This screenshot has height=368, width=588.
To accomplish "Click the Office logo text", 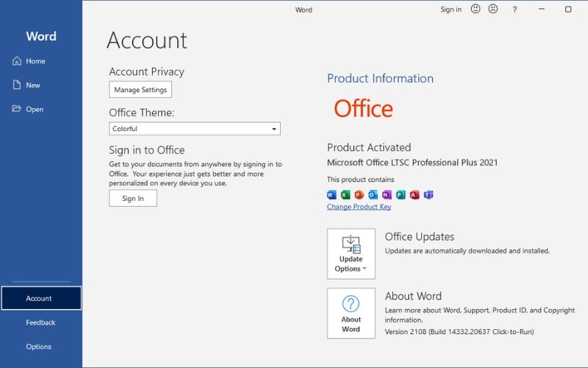I will point(363,108).
